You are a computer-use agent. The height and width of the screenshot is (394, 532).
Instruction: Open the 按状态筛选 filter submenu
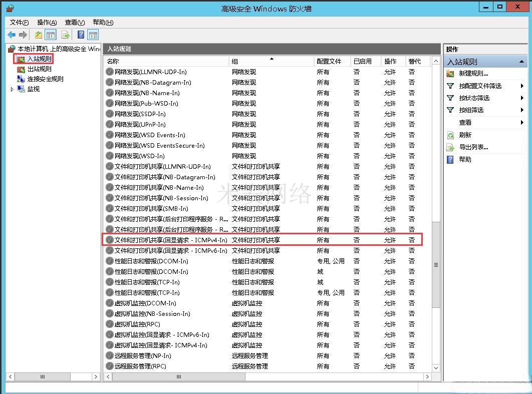click(x=474, y=98)
